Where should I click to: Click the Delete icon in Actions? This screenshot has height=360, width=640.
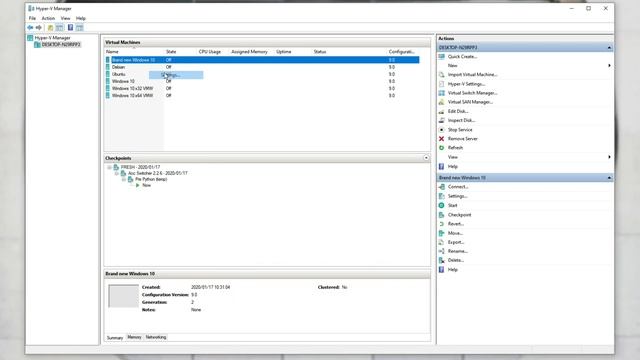[x=442, y=260]
